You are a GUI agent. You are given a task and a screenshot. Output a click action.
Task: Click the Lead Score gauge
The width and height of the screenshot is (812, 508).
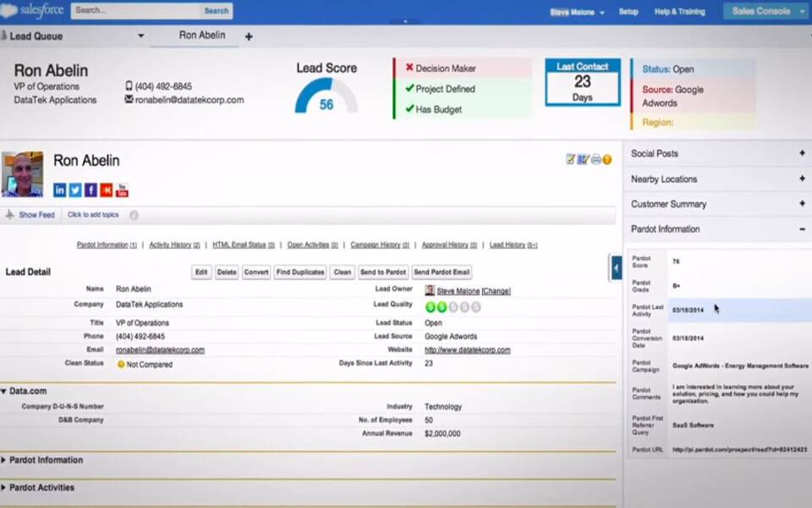tap(326, 96)
